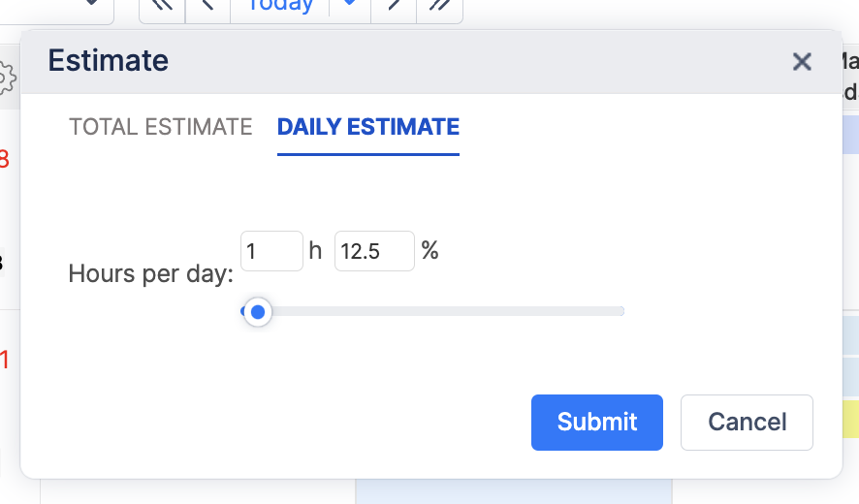
Task: Select the Daily Estimate tab
Action: click(x=368, y=127)
